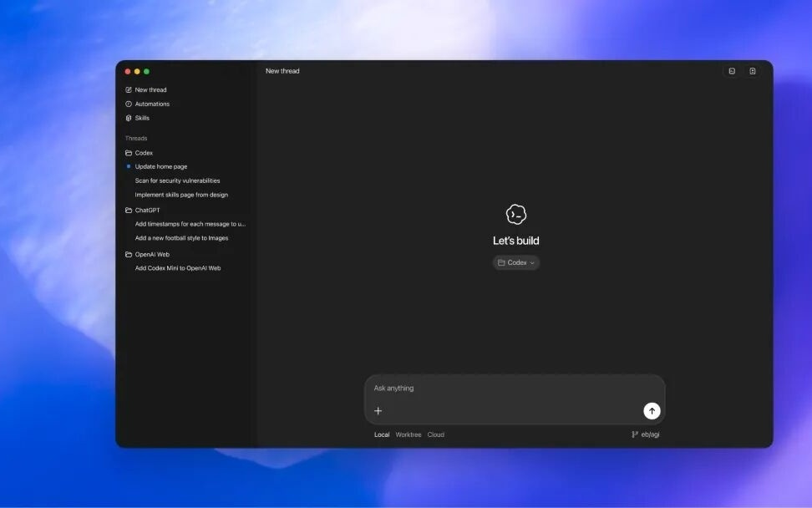
Task: Open Scan for security vulnerabilities thread
Action: (177, 180)
